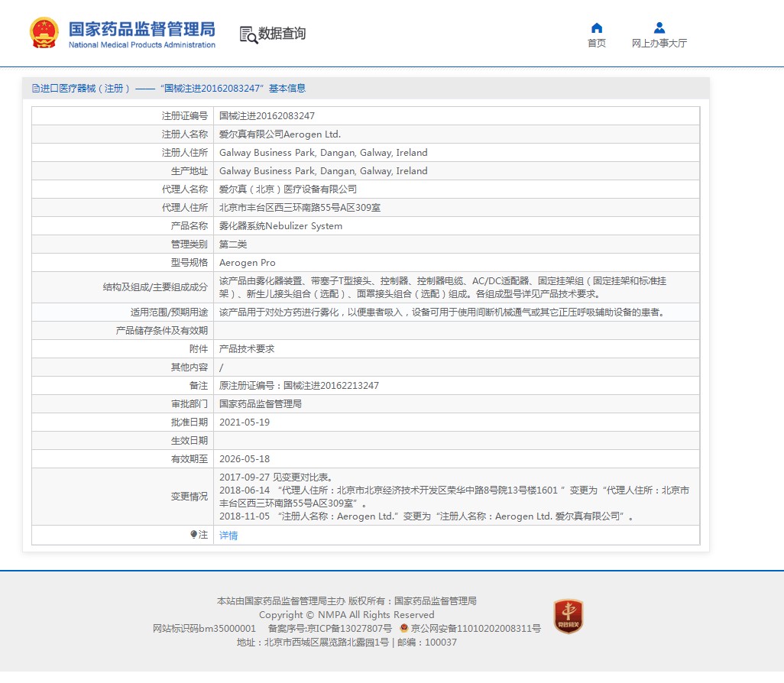This screenshot has width=784, height=683.
Task: Click the 国家药品监督管理局 site title
Action: click(x=142, y=30)
